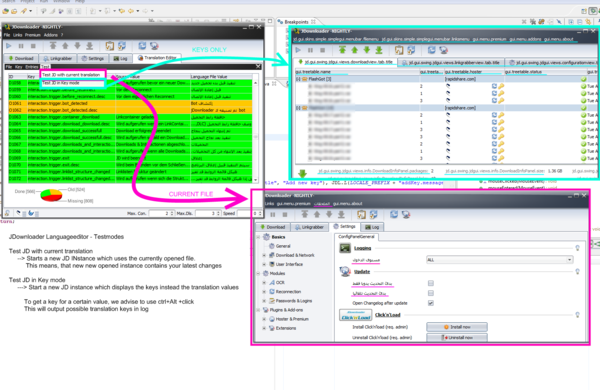Expand the Passwords & Logins tree node
Screen dimensions: 600x390
pos(264,301)
